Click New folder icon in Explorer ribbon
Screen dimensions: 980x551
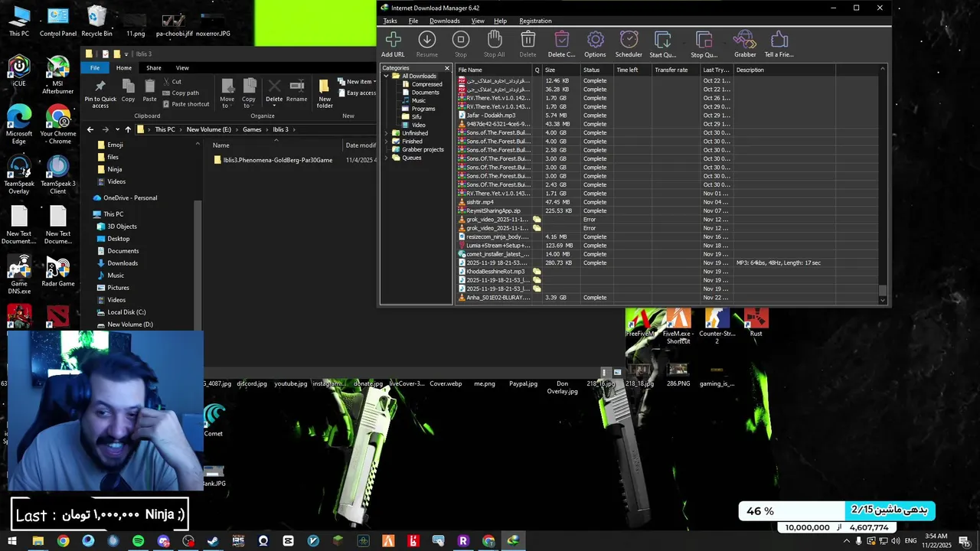[x=325, y=93]
